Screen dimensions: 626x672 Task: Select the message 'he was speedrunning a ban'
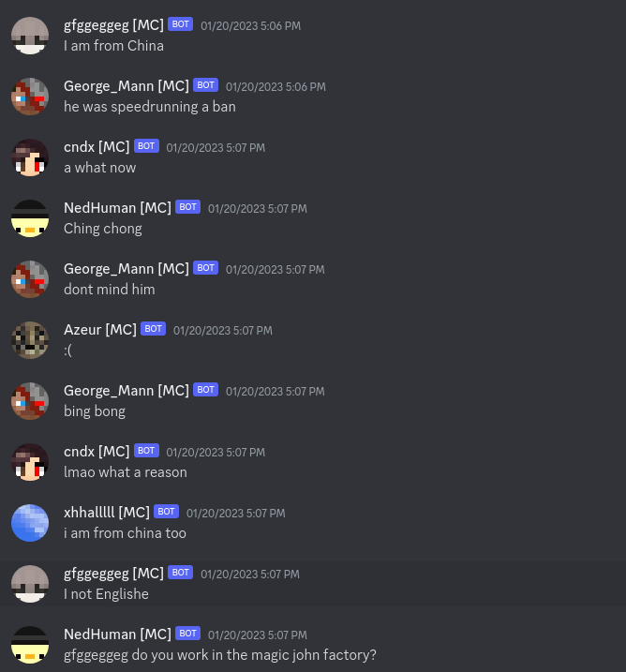coord(150,107)
